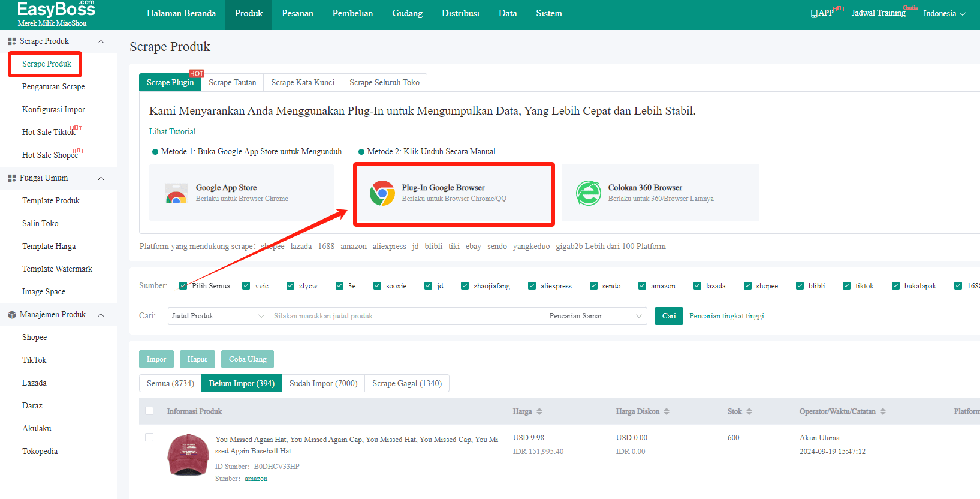Click the 360 Browser green icon
The width and height of the screenshot is (980, 499).
(x=589, y=193)
